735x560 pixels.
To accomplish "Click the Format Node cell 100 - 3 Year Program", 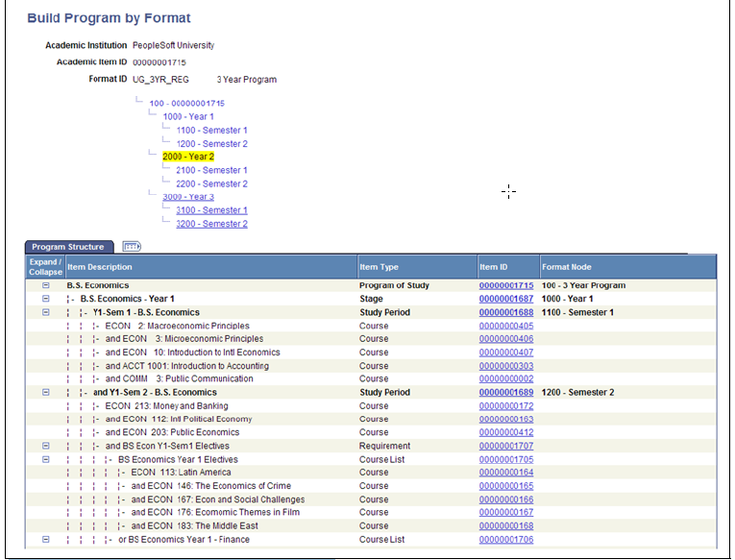I will [583, 285].
